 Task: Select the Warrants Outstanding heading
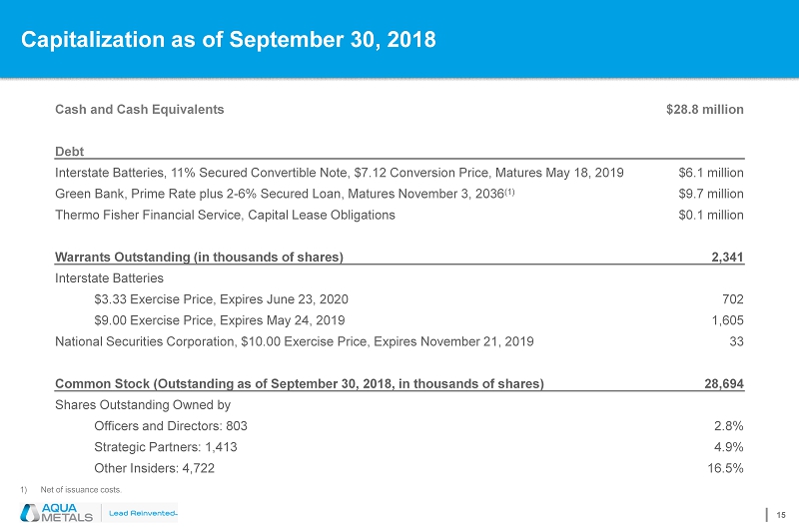pos(199,257)
